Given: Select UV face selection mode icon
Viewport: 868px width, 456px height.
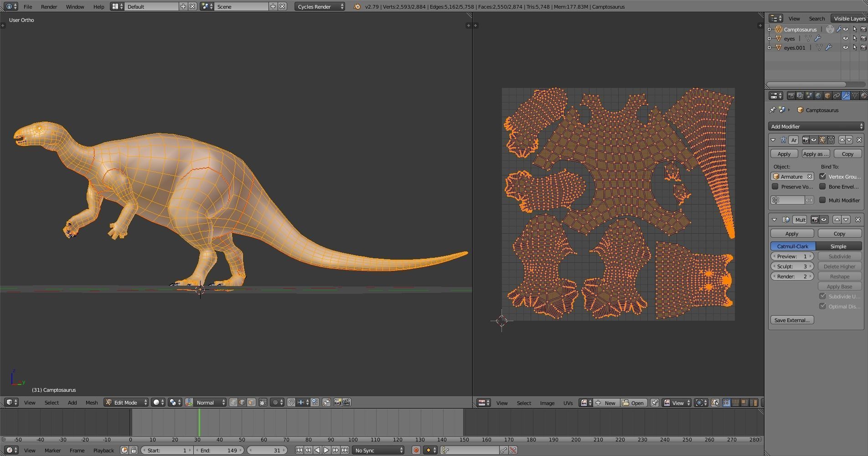Looking at the screenshot, I should pos(744,403).
